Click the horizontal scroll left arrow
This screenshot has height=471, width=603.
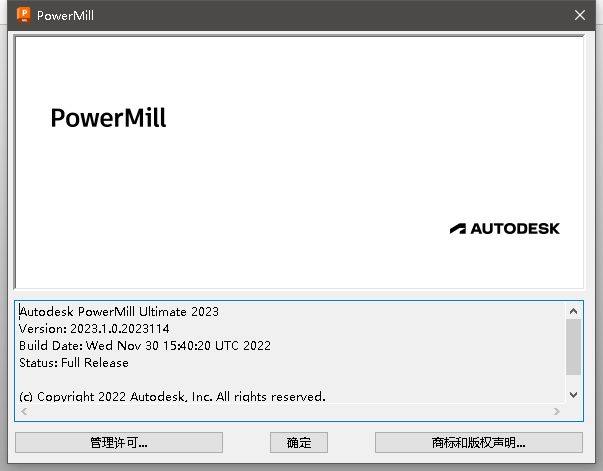(24, 411)
